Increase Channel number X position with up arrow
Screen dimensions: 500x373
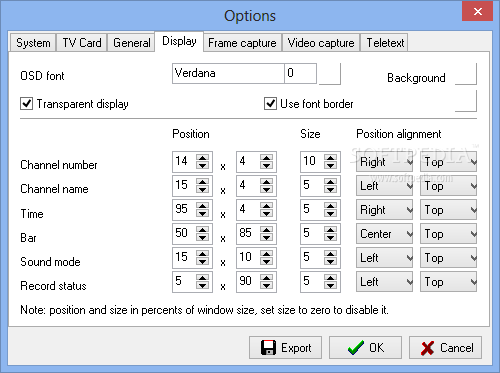pyautogui.click(x=202, y=158)
